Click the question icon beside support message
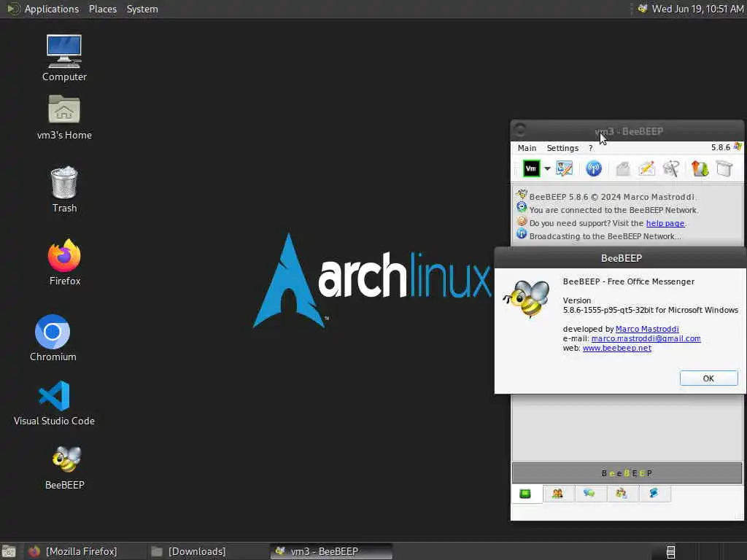The width and height of the screenshot is (747, 560). (522, 221)
